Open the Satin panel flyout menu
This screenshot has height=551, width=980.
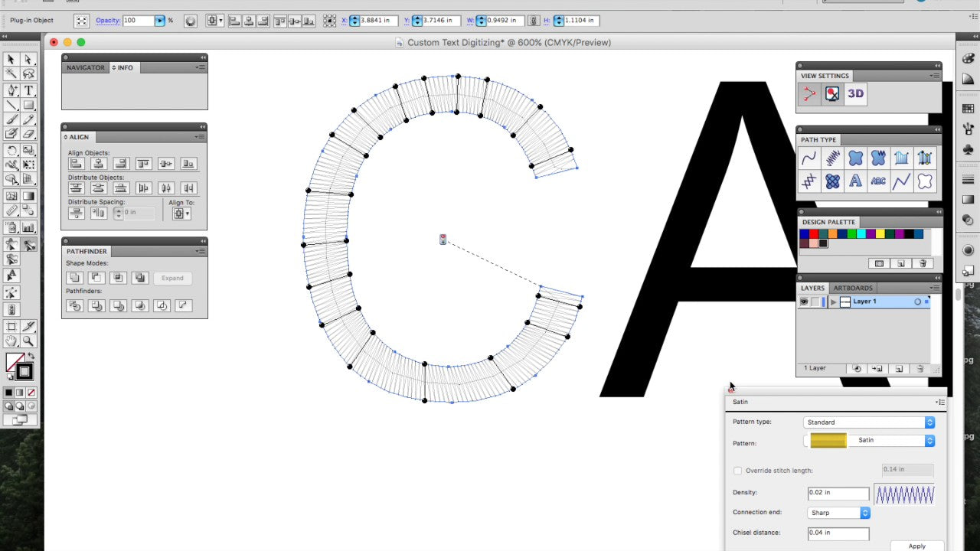pyautogui.click(x=940, y=402)
